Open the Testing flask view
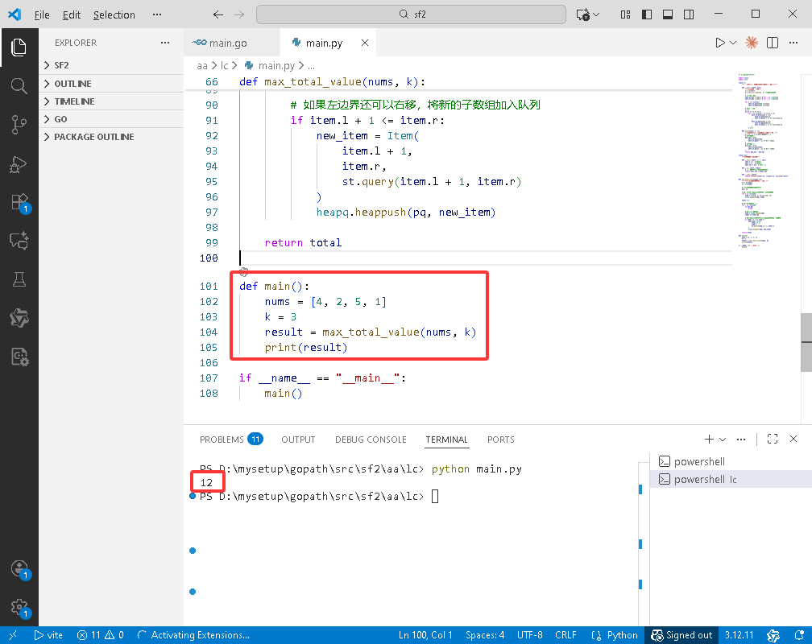This screenshot has height=644, width=812. [x=19, y=279]
